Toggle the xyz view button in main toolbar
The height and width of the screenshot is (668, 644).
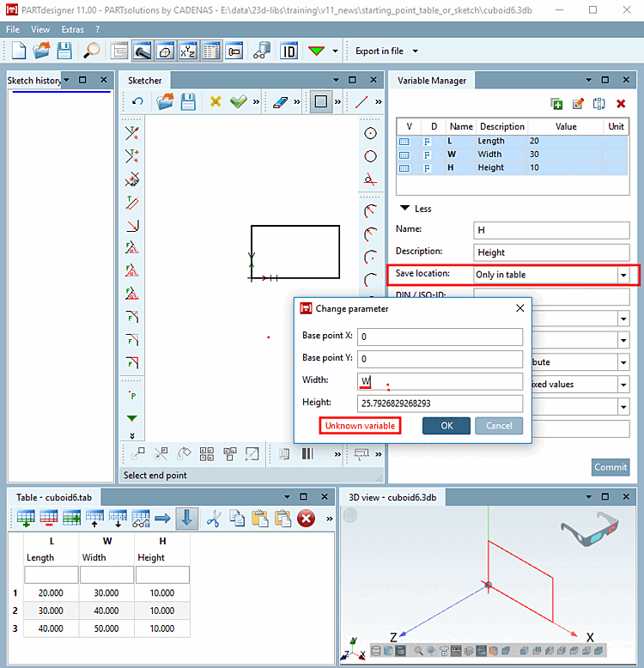coord(188,52)
